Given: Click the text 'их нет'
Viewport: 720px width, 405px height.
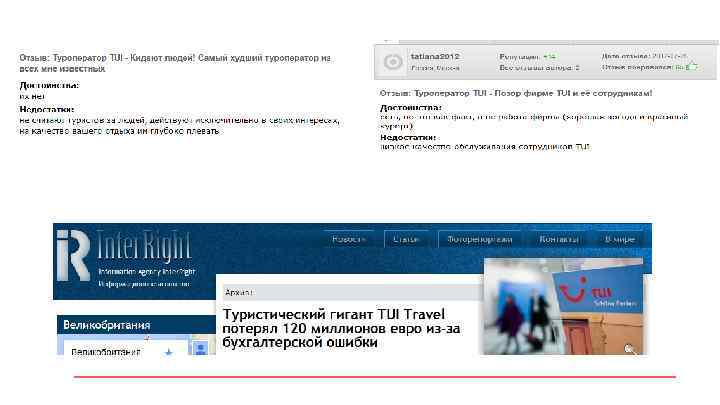Looking at the screenshot, I should (32, 96).
